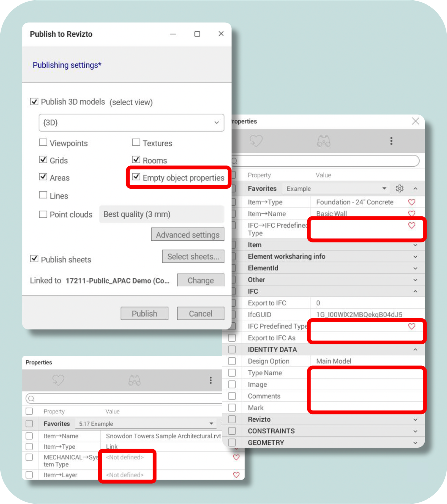447x504 pixels.
Task: Uncheck the Areas checkbox
Action: pyautogui.click(x=43, y=177)
